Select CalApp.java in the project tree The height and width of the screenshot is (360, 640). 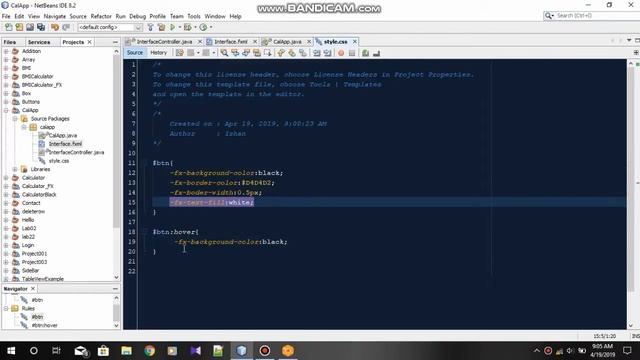pyautogui.click(x=62, y=136)
